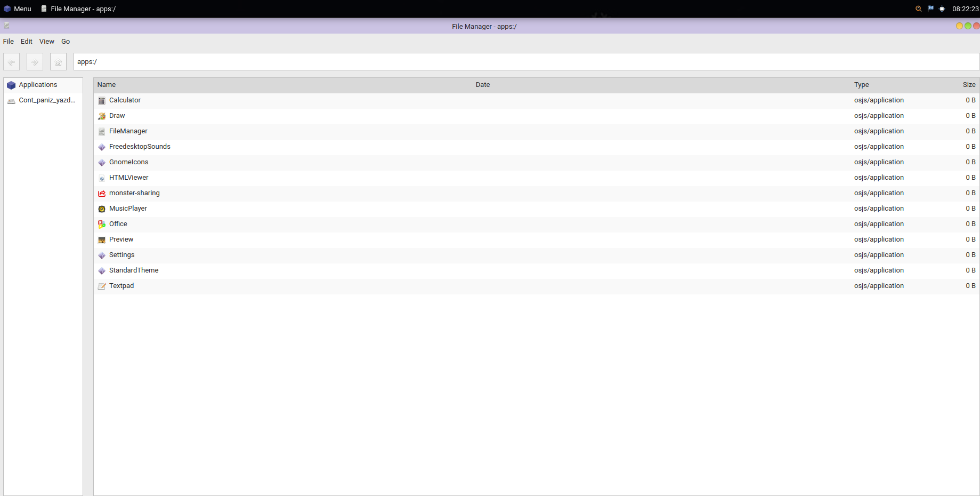The image size is (980, 496).
Task: Select the "Settings" name text
Action: [x=122, y=255]
